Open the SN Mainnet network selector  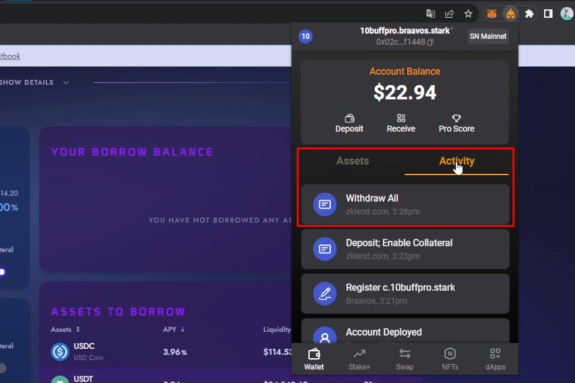488,36
